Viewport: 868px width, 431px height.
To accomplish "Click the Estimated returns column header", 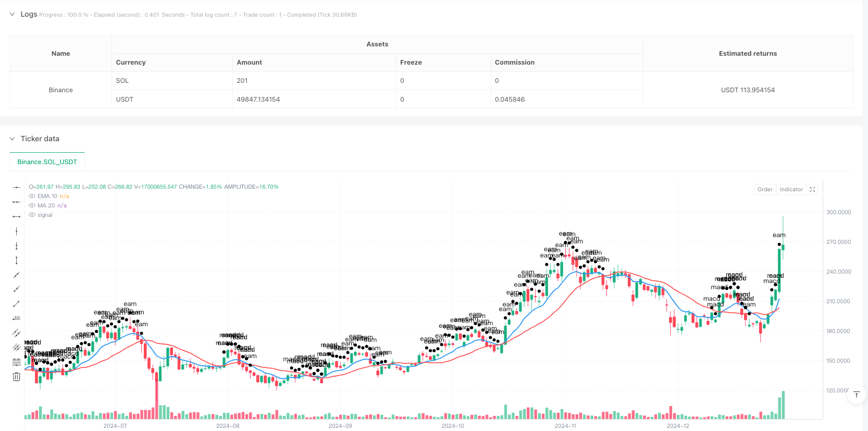I will (x=748, y=54).
